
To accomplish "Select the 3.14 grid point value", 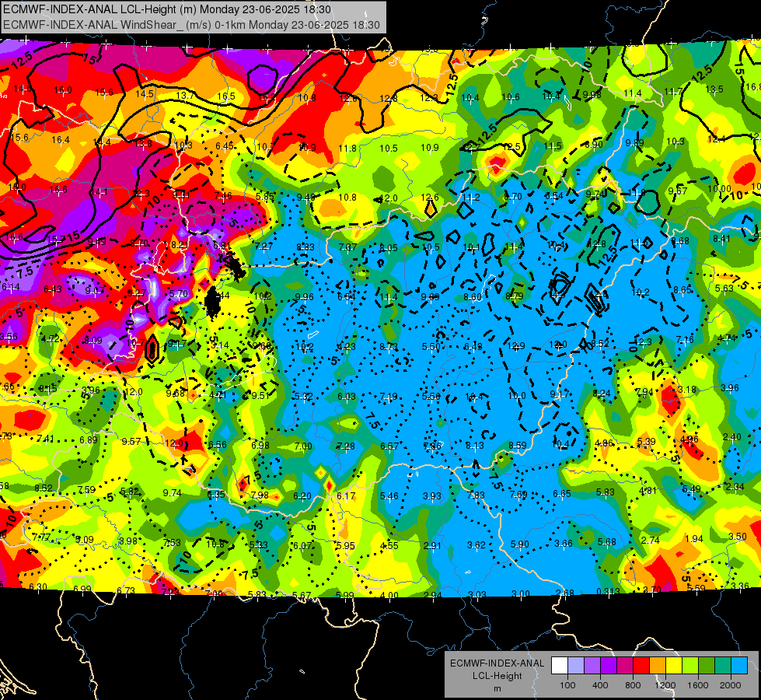I will (220, 345).
